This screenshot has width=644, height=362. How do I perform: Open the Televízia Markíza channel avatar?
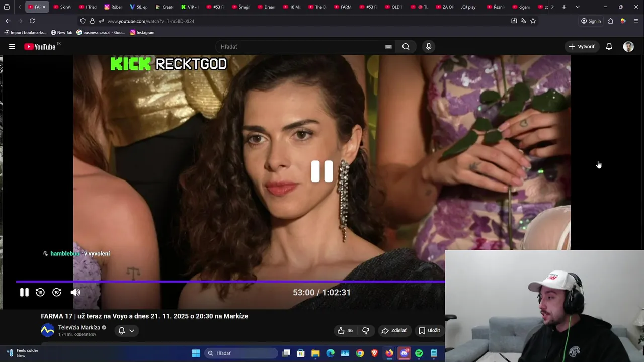pyautogui.click(x=47, y=330)
